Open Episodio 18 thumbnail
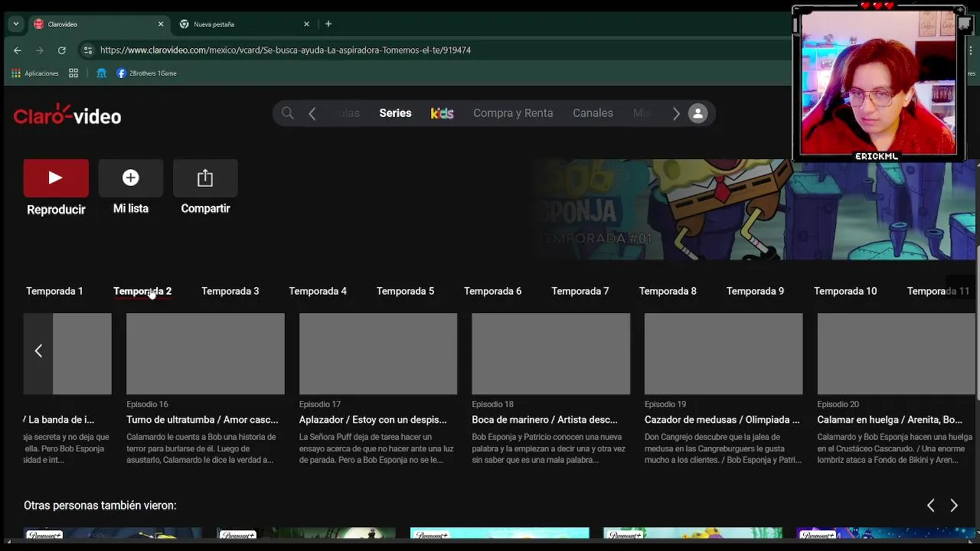Image resolution: width=980 pixels, height=551 pixels. (x=551, y=354)
